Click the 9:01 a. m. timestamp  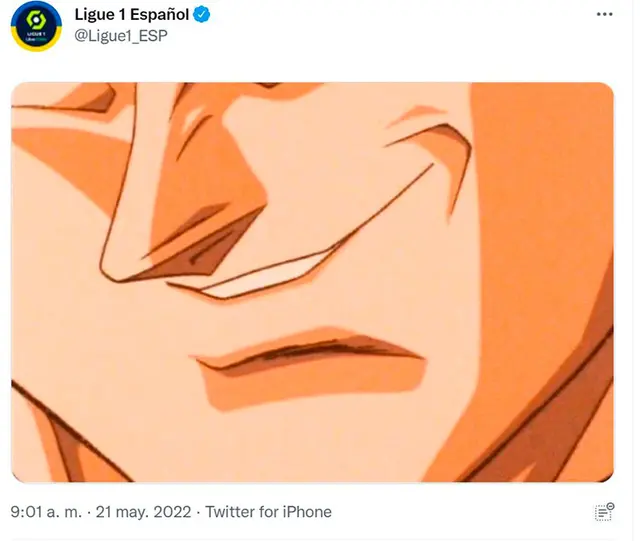click(46, 512)
